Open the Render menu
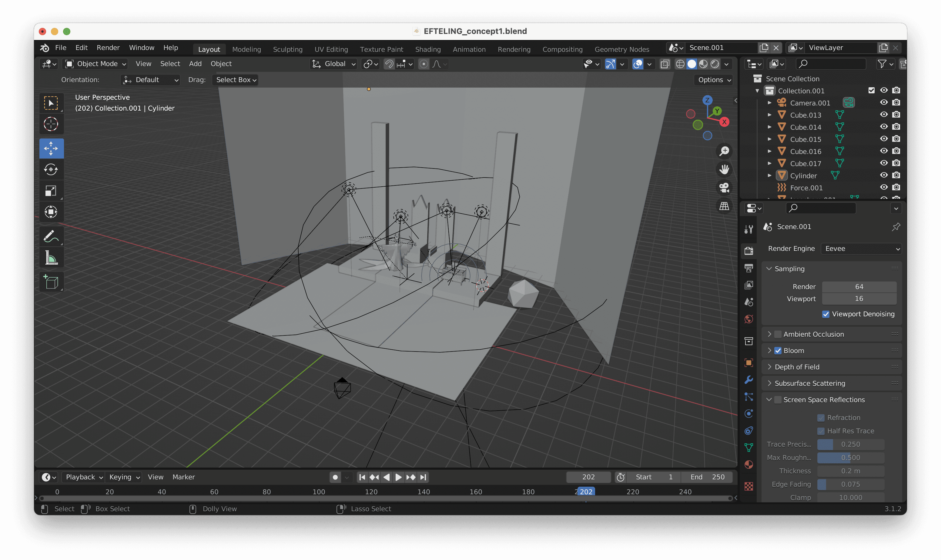Viewport: 941px width, 560px height. tap(108, 48)
